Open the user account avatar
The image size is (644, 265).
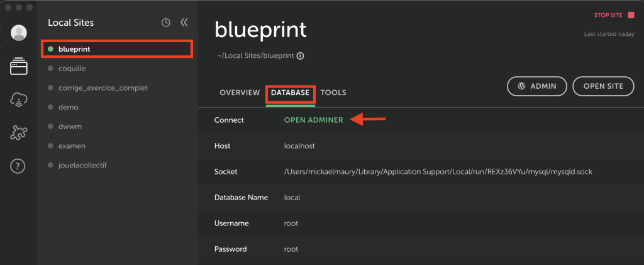tap(18, 33)
